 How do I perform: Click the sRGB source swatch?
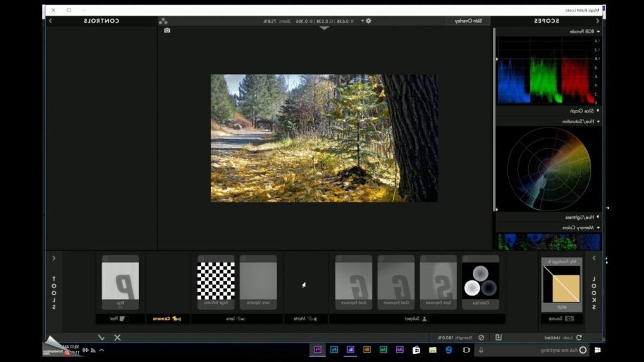(562, 286)
